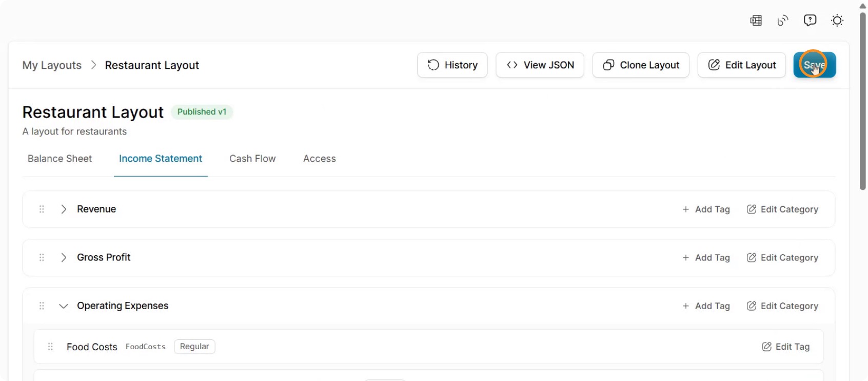Clone Layout via the header button
This screenshot has height=381, width=868.
tap(641, 65)
